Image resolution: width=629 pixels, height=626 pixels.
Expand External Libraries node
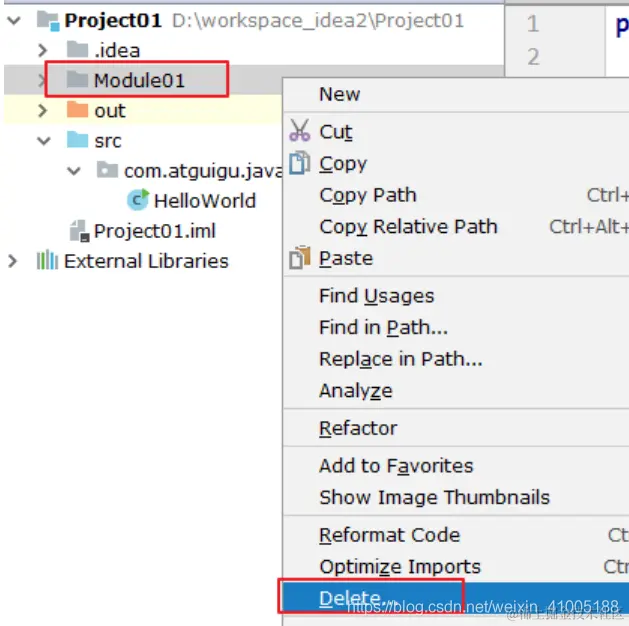pyautogui.click(x=13, y=261)
